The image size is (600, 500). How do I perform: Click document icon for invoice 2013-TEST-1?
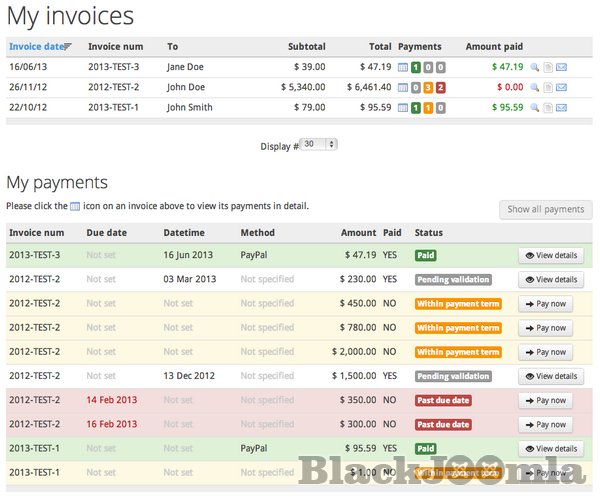[x=548, y=107]
